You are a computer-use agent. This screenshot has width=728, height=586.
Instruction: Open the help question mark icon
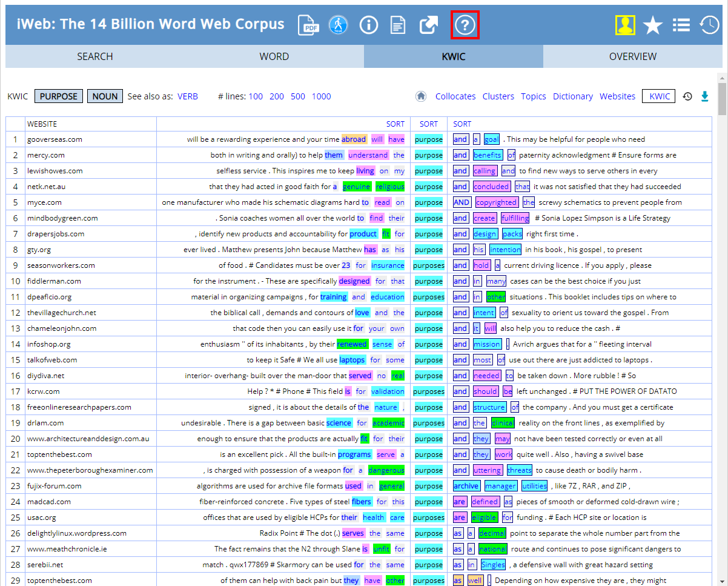(x=465, y=25)
